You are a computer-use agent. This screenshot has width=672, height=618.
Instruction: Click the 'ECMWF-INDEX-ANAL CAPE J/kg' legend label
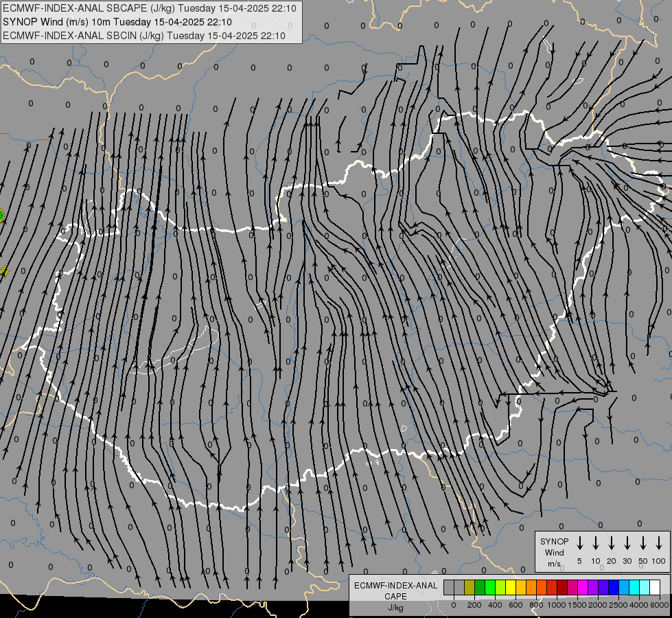point(395,596)
